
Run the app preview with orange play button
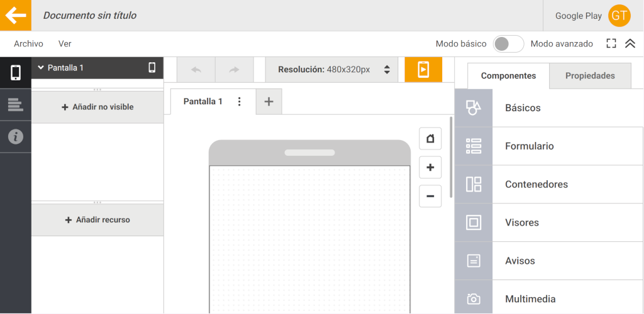pos(423,70)
